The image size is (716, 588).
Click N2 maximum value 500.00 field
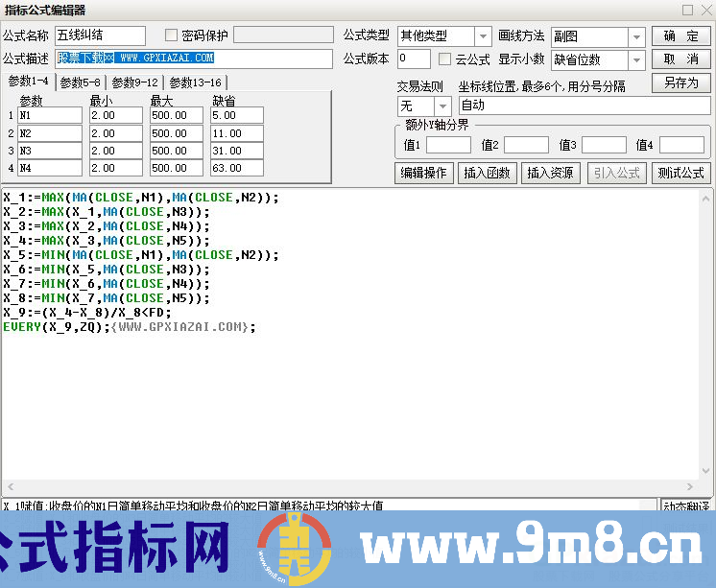(x=177, y=133)
